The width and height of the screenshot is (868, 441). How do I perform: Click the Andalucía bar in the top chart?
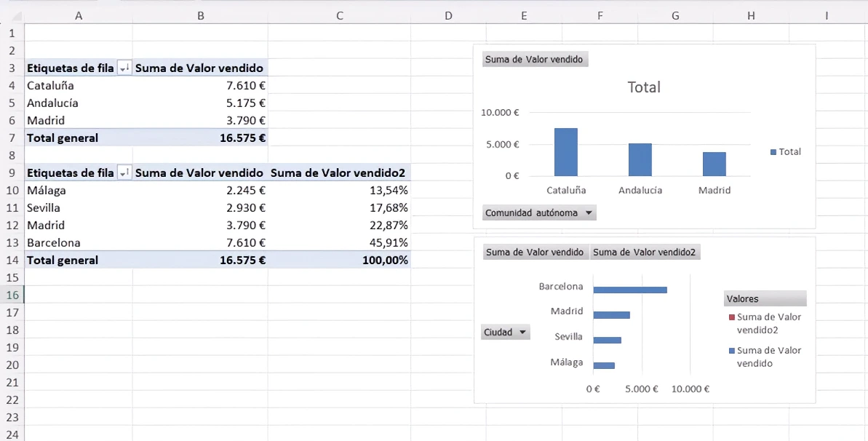[640, 160]
